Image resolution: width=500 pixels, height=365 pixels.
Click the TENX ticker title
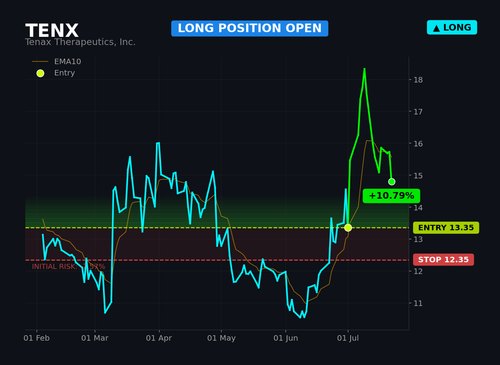pos(52,30)
